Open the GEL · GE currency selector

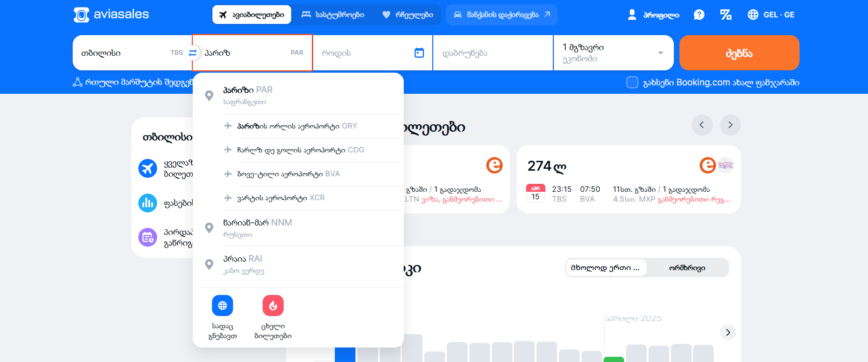[771, 15]
